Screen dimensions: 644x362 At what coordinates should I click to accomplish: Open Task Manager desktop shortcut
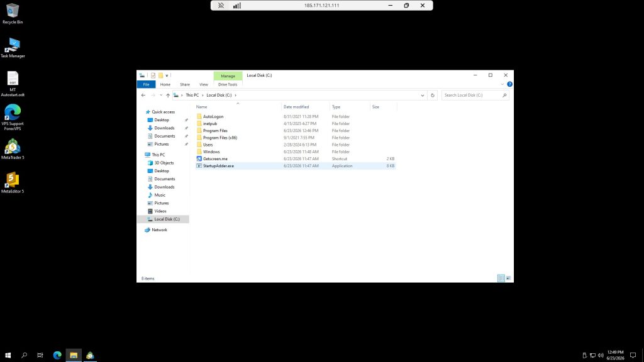13,48
